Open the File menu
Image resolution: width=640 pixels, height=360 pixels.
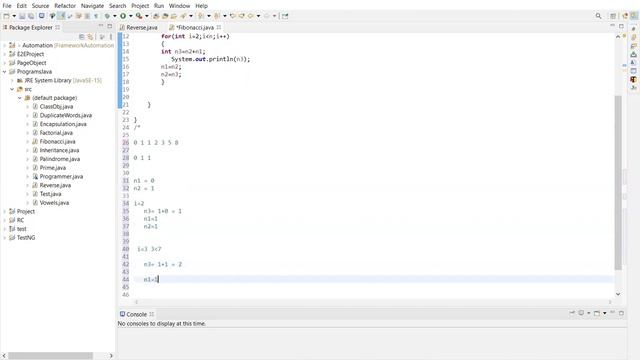tap(7, 6)
